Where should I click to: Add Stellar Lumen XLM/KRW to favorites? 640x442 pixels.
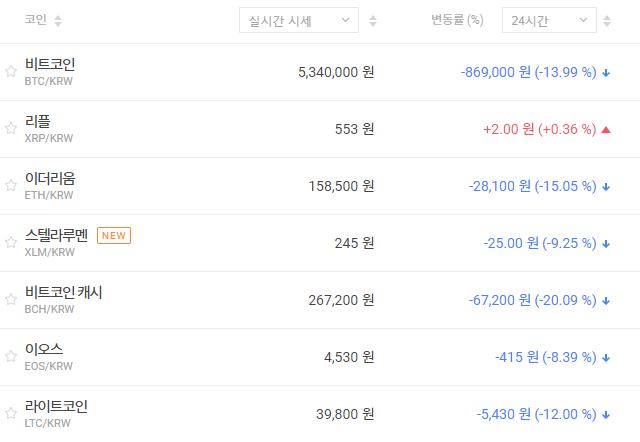11,243
